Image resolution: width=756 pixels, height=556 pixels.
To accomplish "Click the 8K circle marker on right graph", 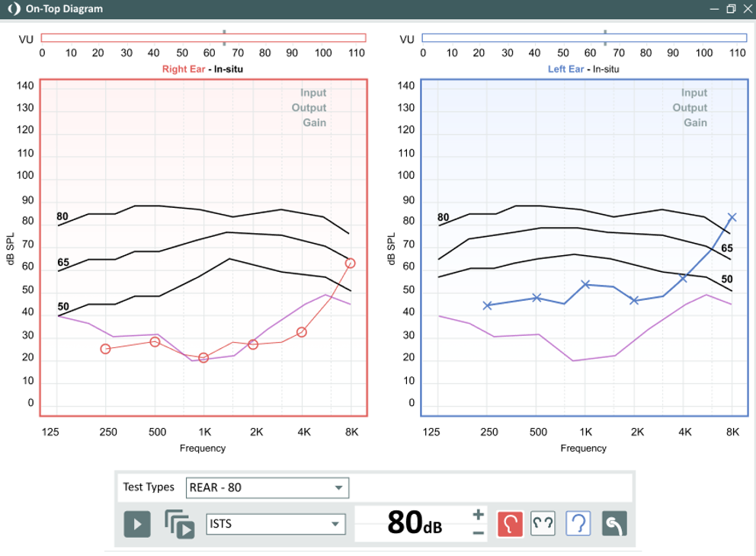I will [351, 263].
